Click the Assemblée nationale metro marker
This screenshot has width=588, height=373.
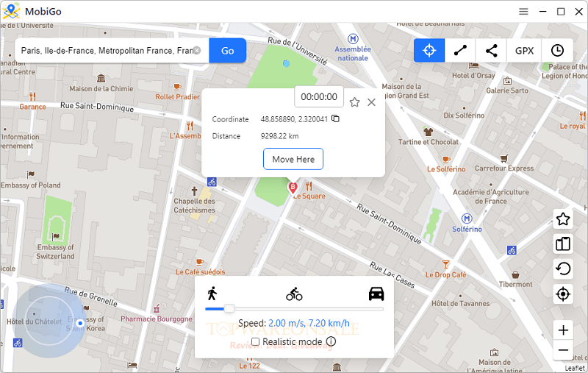353,39
